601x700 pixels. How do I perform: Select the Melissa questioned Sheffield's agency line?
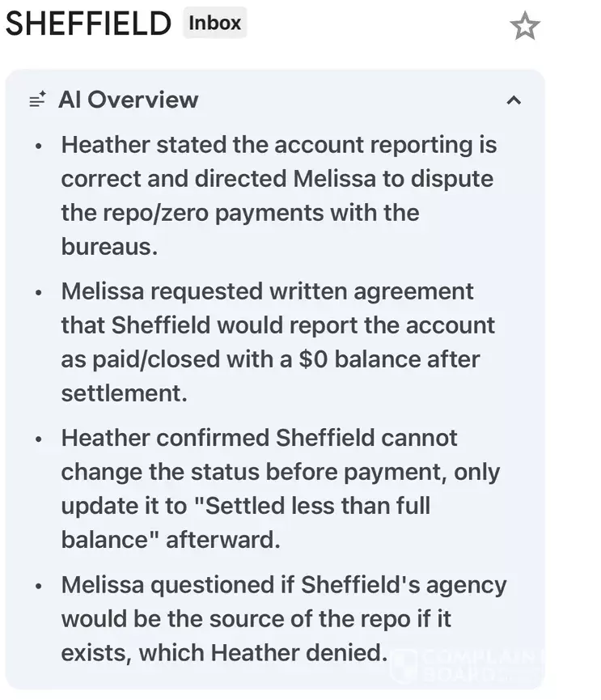(283, 584)
